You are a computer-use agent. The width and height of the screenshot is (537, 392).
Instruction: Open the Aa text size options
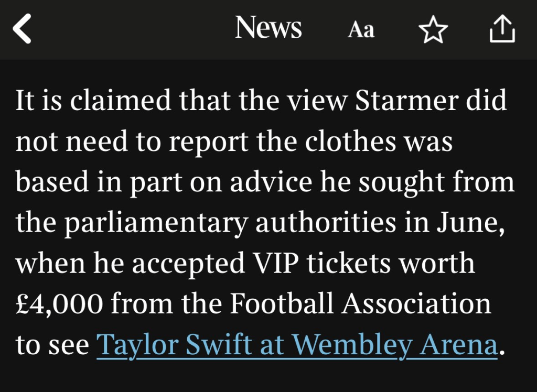coord(361,30)
